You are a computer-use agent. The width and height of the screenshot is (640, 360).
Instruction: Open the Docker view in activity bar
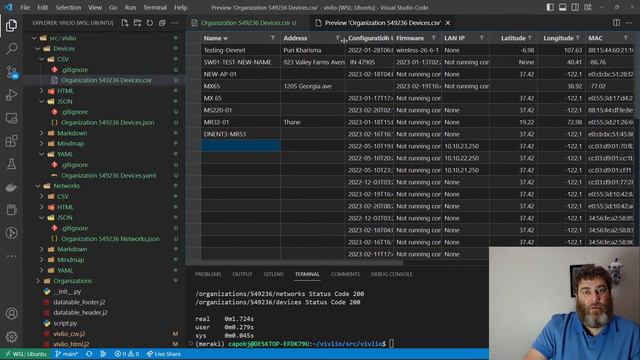(x=11, y=187)
